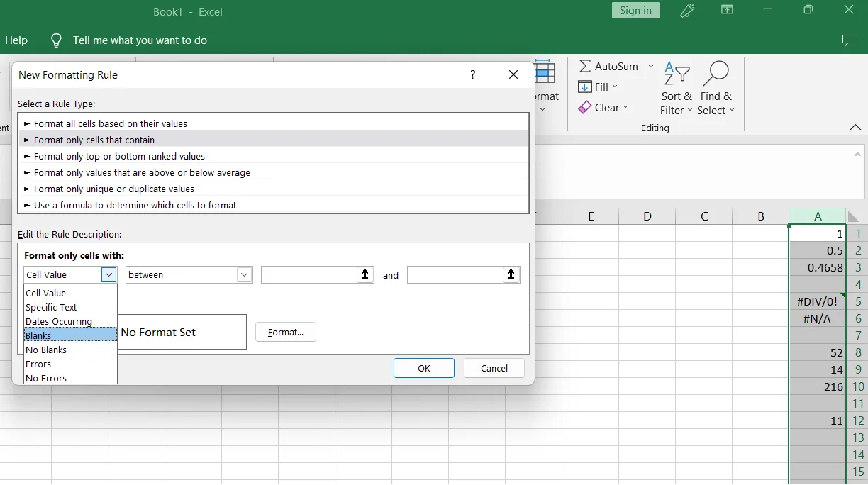868x485 pixels.
Task: Click the Tell me lightbulb icon
Action: point(56,40)
